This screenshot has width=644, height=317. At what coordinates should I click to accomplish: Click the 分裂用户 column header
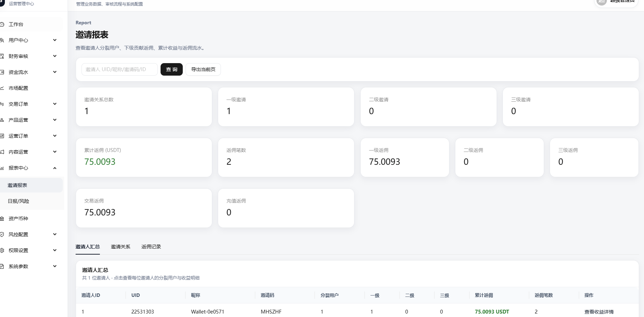(329, 295)
